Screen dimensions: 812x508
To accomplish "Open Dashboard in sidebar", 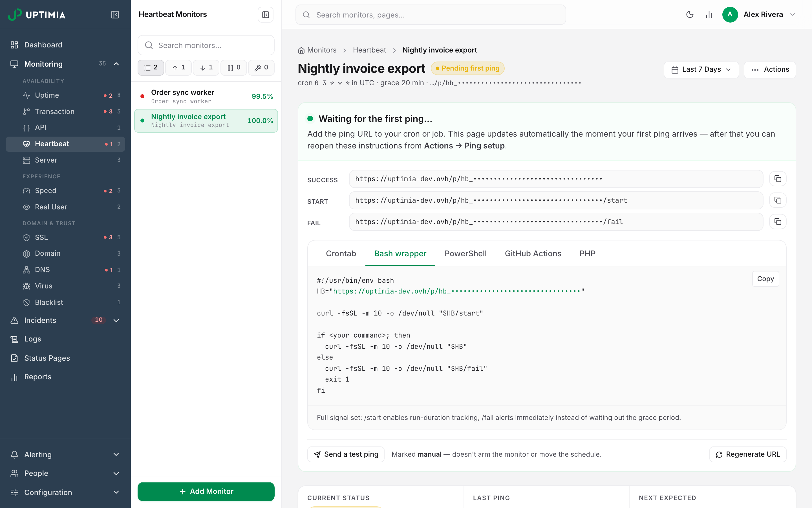I will pyautogui.click(x=65, y=45).
